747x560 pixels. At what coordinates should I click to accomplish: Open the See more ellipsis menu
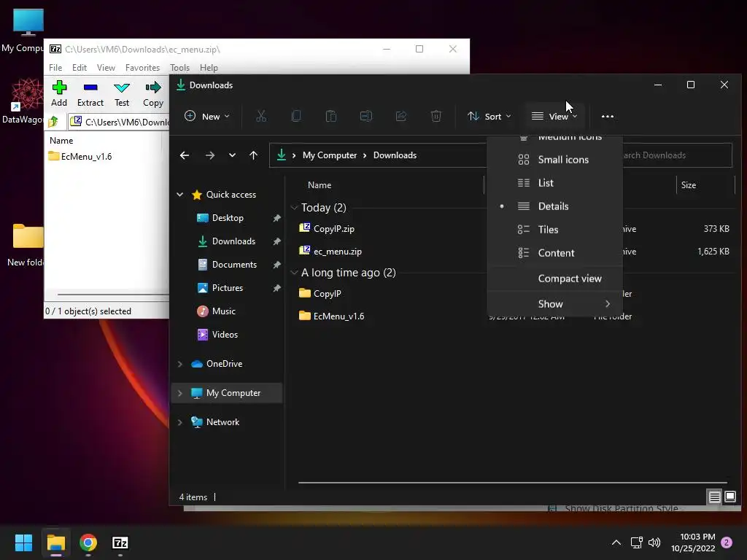tap(608, 116)
